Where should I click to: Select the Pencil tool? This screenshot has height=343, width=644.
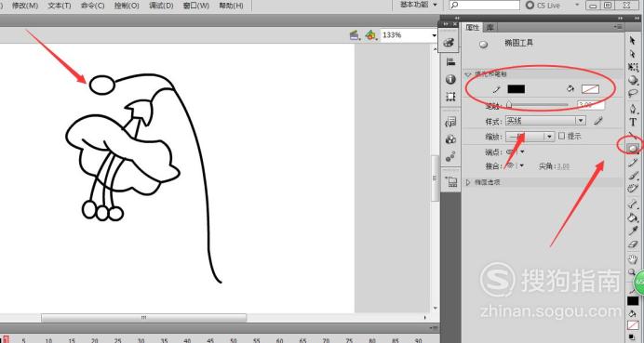pyautogui.click(x=633, y=163)
